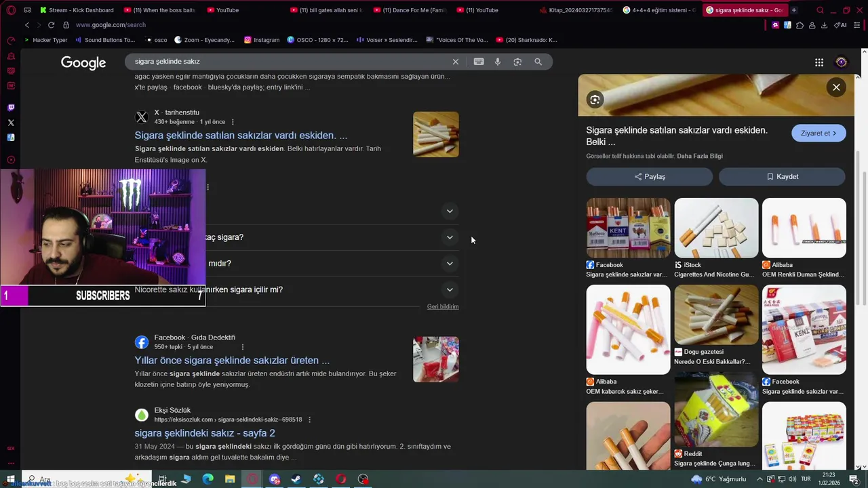Expand the Nicorette sakız question

point(450,290)
